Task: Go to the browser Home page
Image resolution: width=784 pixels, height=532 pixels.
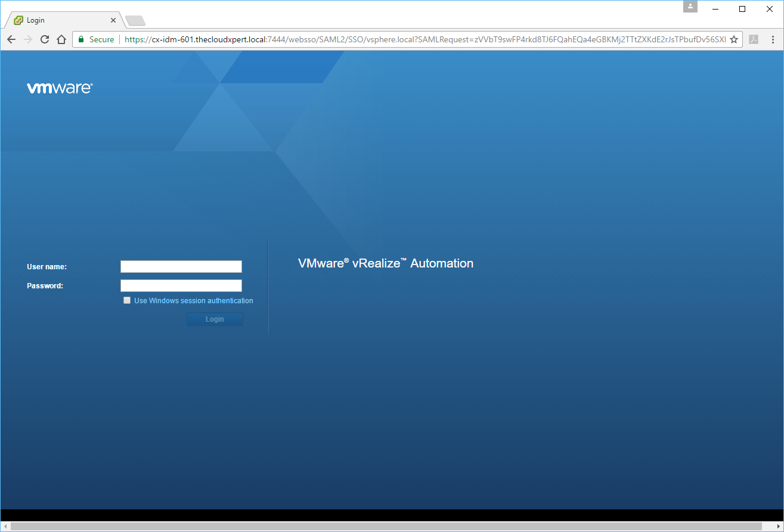Action: 61,39
